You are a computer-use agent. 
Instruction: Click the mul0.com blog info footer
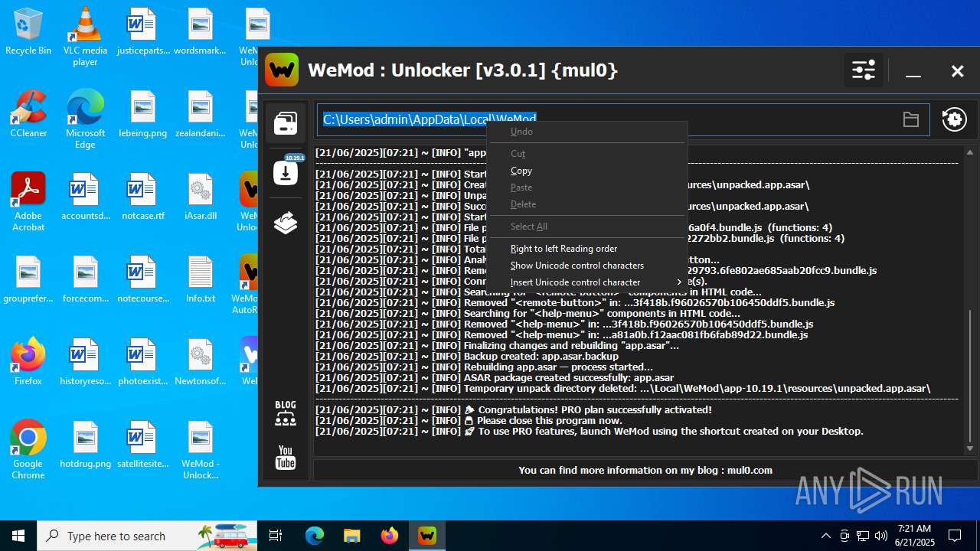pyautogui.click(x=645, y=470)
